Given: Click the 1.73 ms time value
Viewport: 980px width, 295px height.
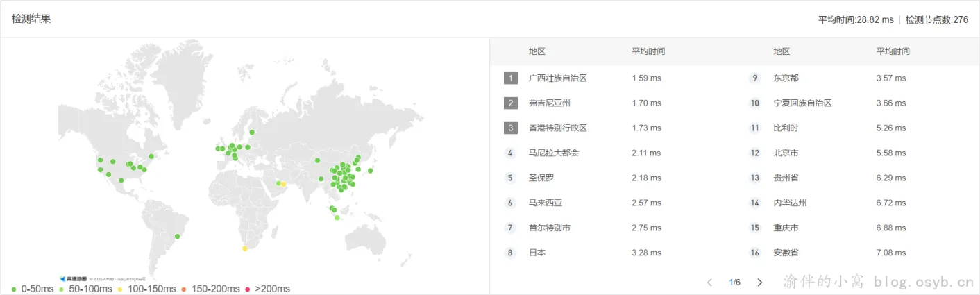Looking at the screenshot, I should 647,128.
